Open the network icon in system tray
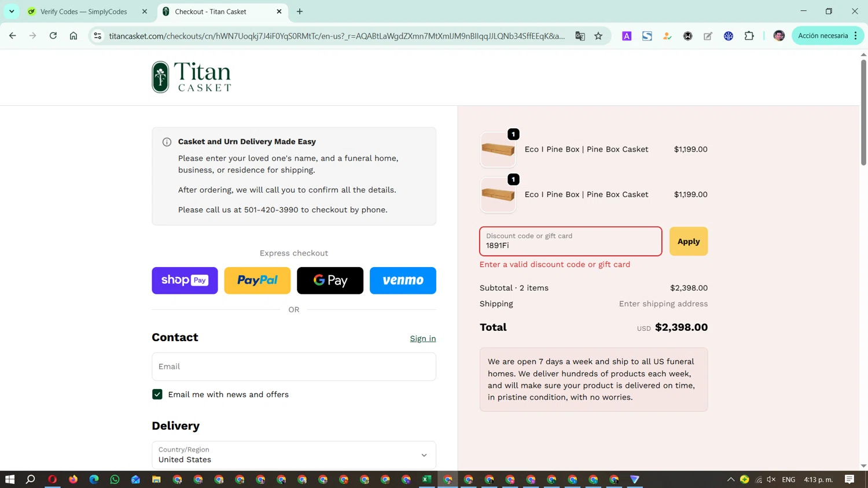The image size is (868, 488). coord(759,479)
